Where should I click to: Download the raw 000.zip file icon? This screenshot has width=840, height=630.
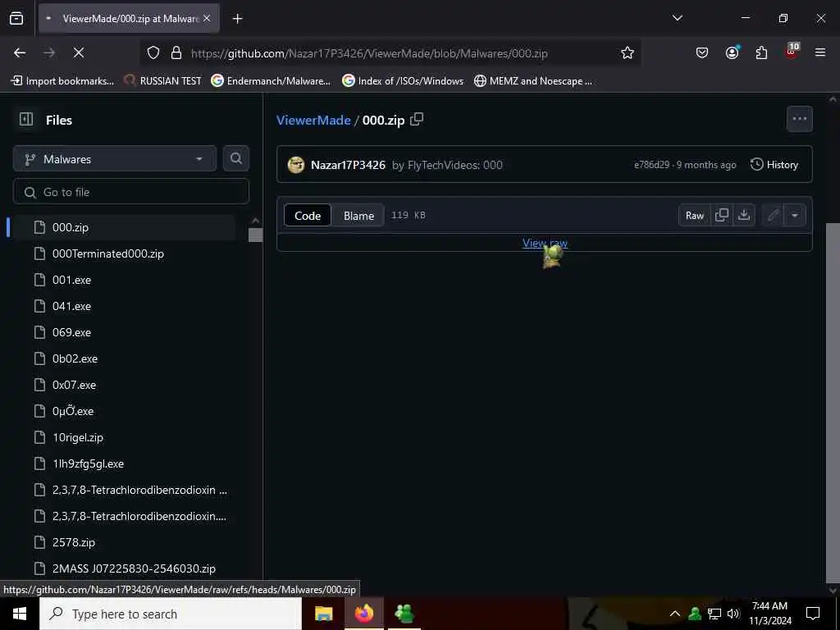pyautogui.click(x=744, y=216)
